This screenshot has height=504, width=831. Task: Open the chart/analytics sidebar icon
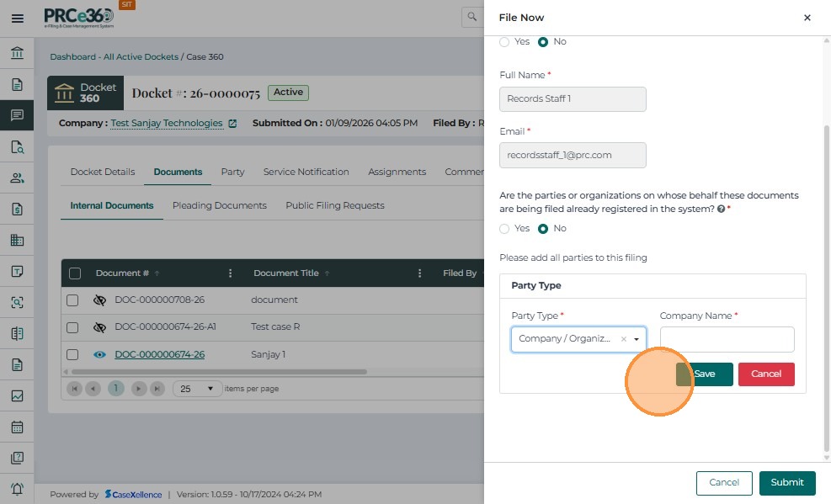click(x=17, y=395)
